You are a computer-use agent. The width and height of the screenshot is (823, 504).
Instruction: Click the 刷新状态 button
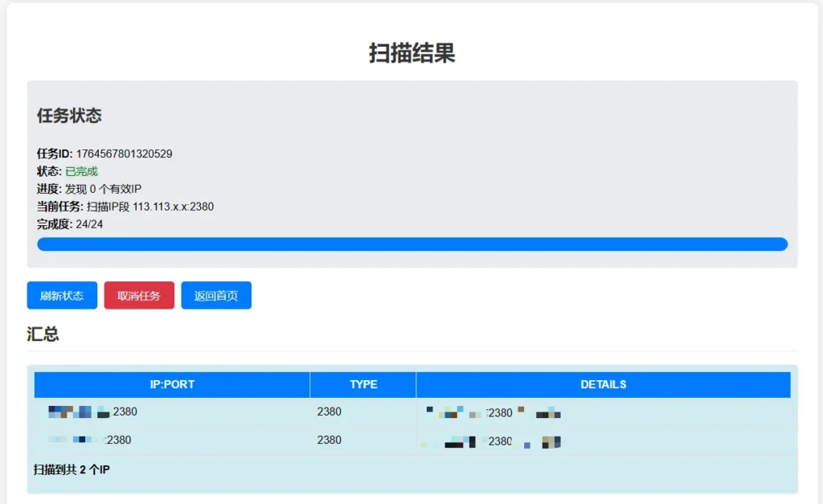click(62, 295)
